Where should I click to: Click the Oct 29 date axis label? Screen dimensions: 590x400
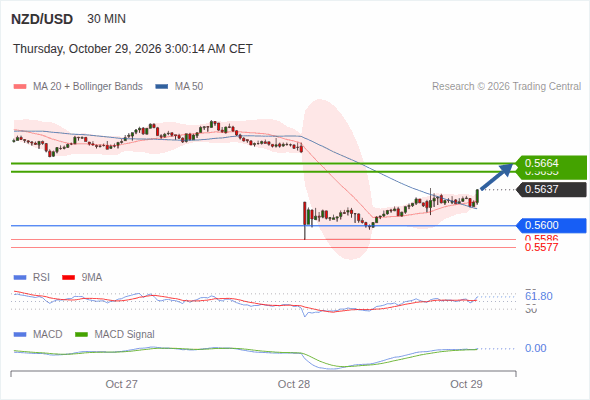coord(466,384)
